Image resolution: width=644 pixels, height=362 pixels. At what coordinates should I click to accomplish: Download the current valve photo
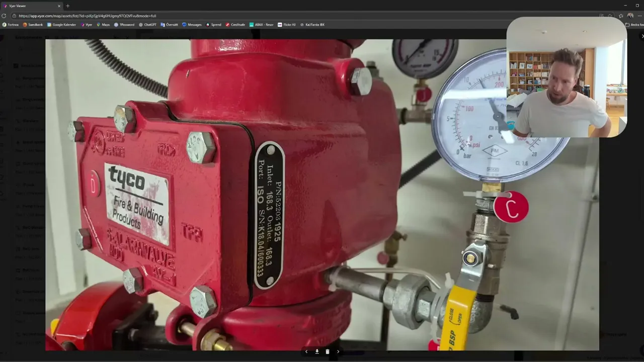(x=317, y=351)
